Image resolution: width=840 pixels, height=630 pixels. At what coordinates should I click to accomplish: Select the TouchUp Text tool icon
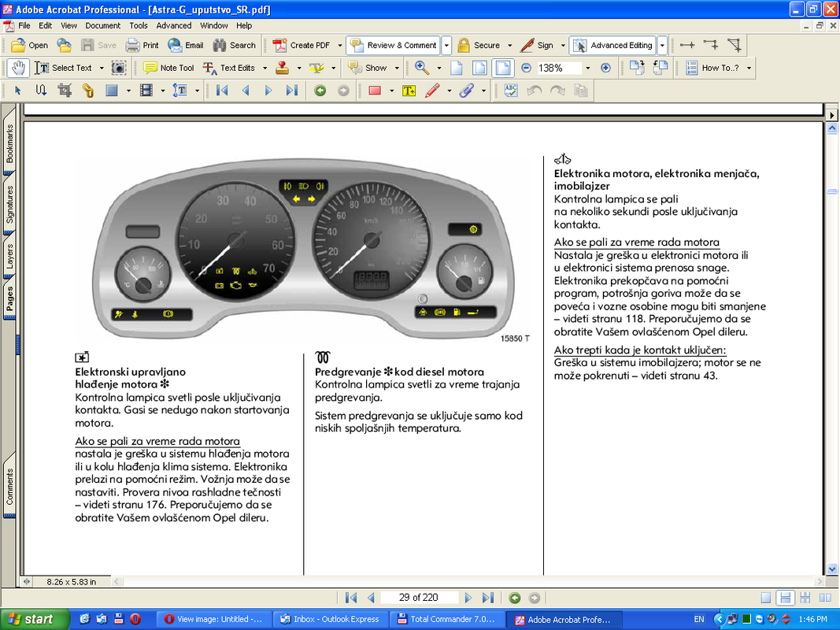coord(180,91)
